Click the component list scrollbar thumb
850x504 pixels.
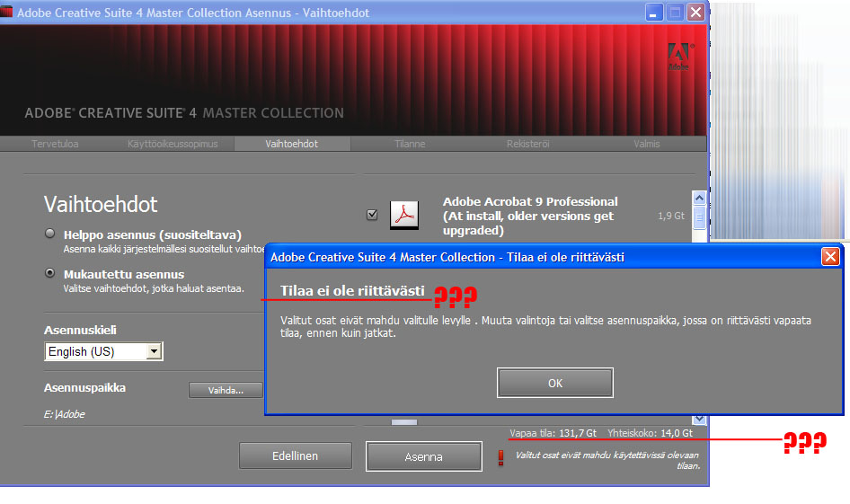[699, 217]
